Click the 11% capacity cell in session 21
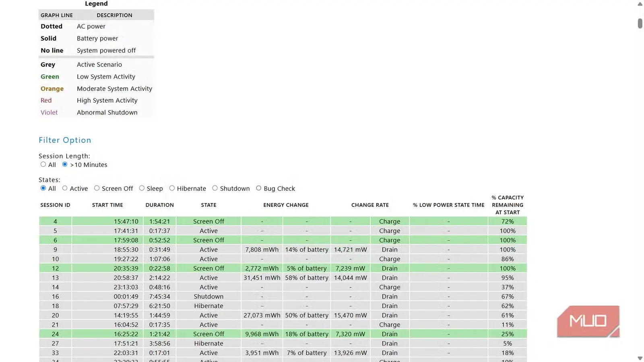 (508, 325)
